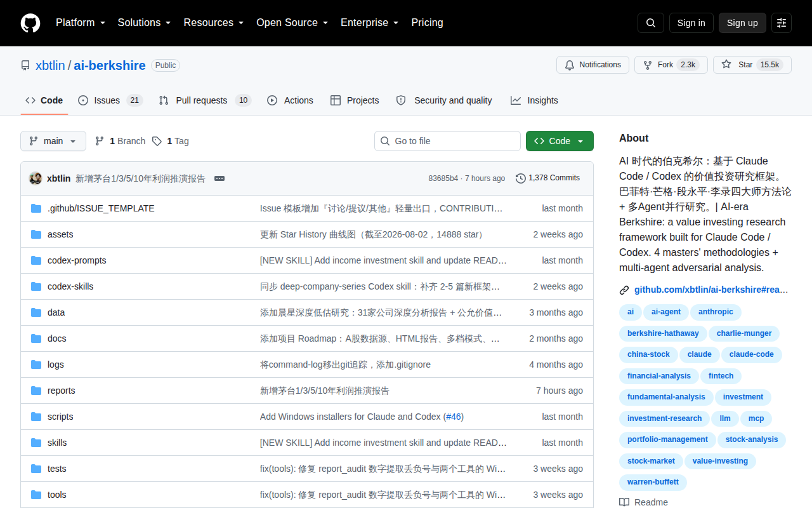The image size is (812, 508).
Task: Open the appearance settings icon in header
Action: [x=782, y=23]
